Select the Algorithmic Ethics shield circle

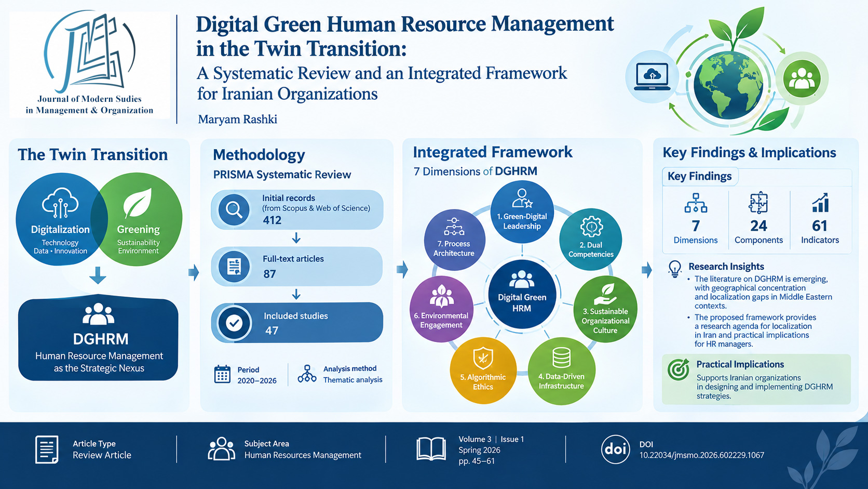tap(483, 371)
